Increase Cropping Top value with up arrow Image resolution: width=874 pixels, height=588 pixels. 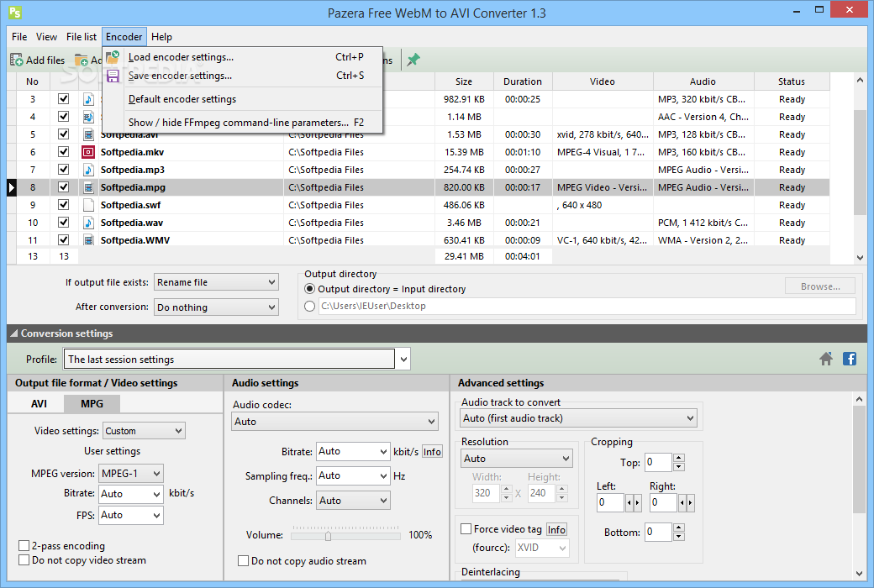pos(678,458)
